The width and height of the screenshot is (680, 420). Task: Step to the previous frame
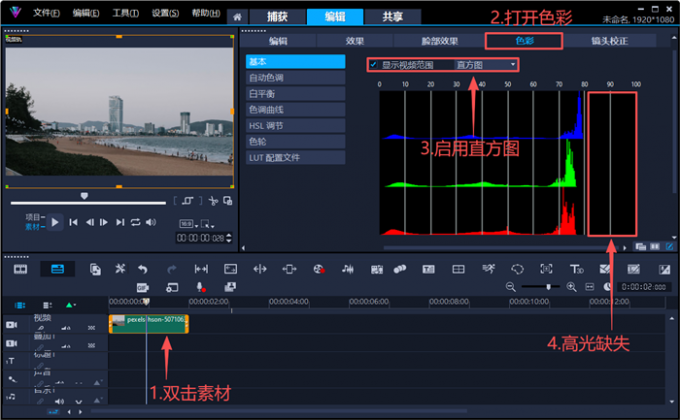(89, 223)
